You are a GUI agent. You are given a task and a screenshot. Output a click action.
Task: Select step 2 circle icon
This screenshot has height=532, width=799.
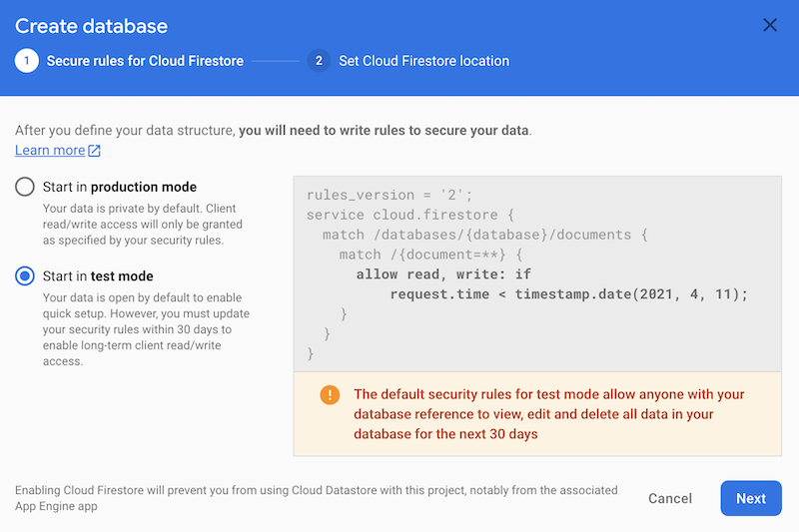(319, 61)
